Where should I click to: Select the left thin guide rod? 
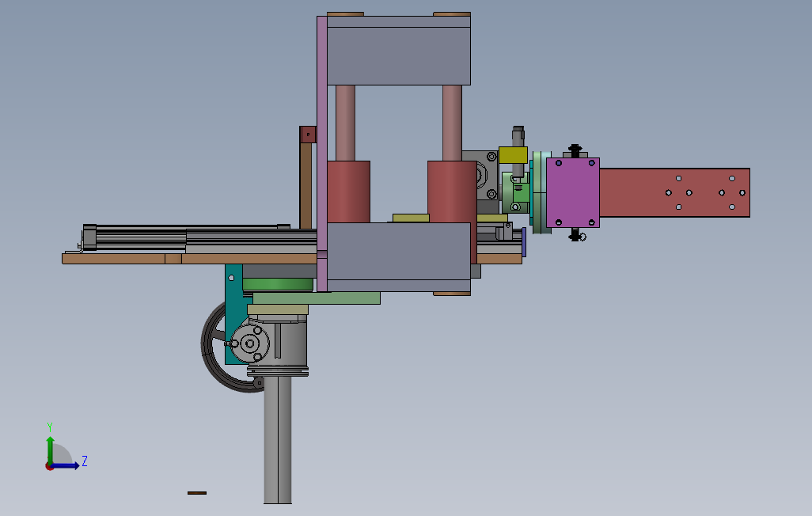(x=345, y=123)
